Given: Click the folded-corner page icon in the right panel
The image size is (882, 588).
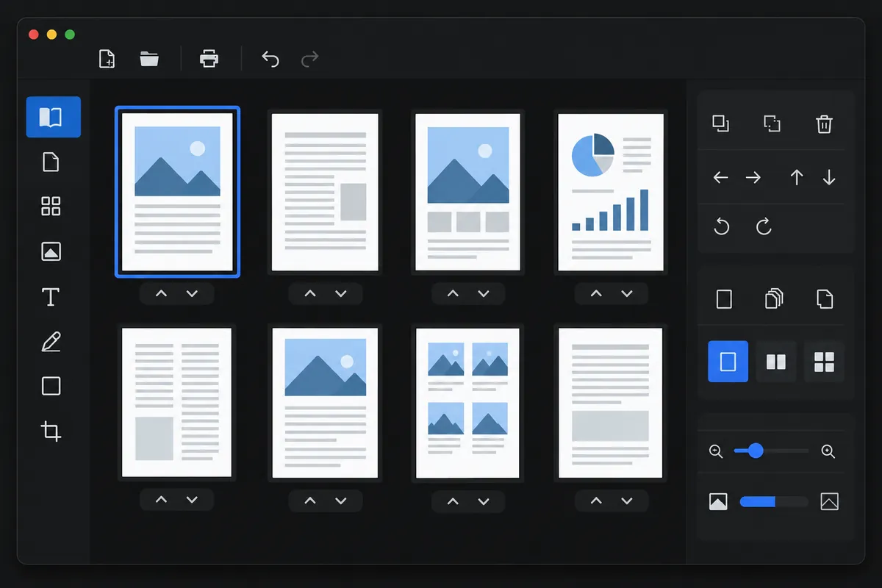Looking at the screenshot, I should tap(825, 298).
